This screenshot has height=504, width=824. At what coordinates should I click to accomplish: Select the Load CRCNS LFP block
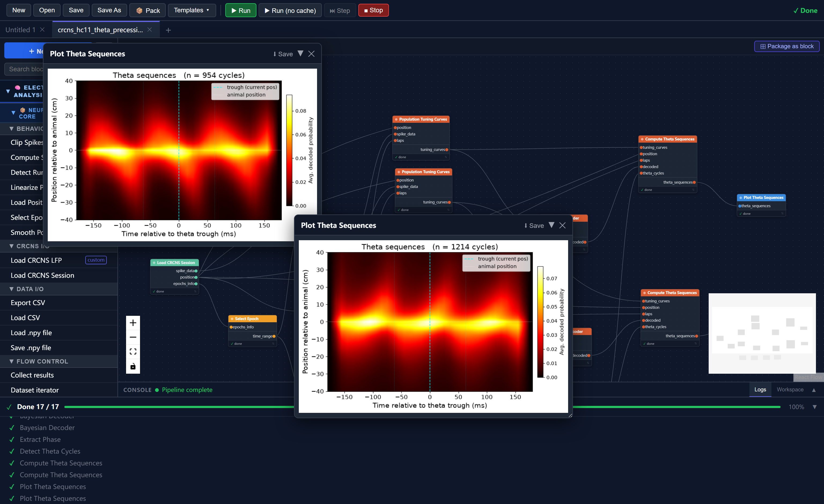coord(58,260)
